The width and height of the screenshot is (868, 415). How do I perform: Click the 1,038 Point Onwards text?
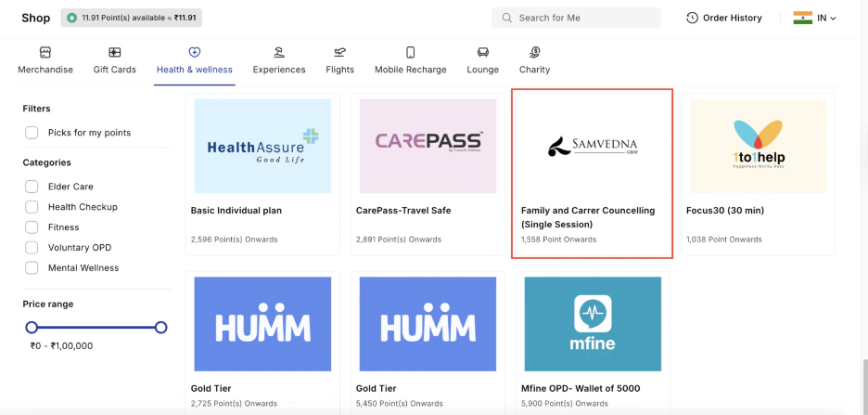pyautogui.click(x=724, y=240)
